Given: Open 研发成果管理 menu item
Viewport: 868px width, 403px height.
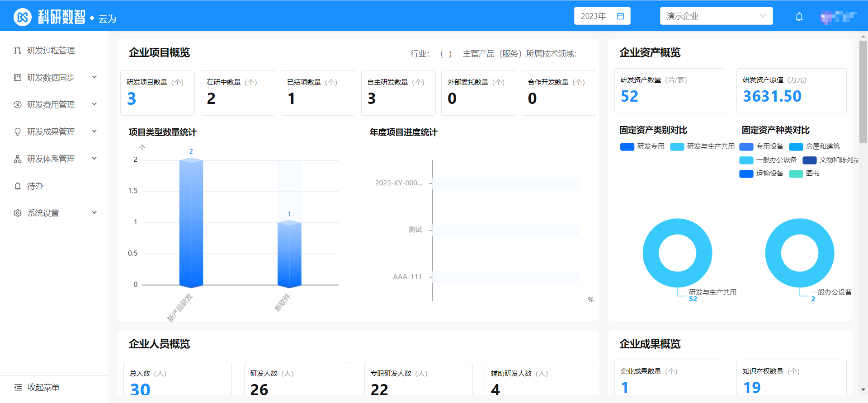Looking at the screenshot, I should click(54, 131).
